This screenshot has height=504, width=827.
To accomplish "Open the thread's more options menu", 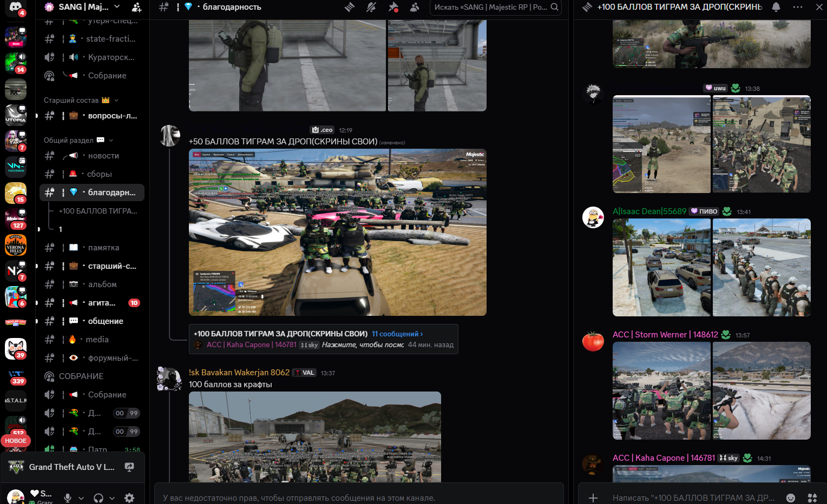I will pos(798,7).
